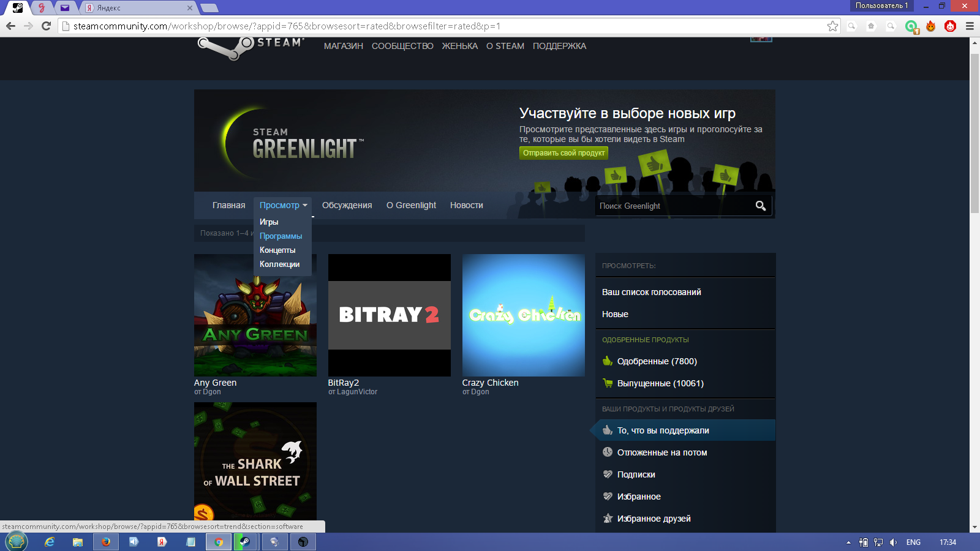This screenshot has height=551, width=980.
Task: Click the Отправить свой продукт button
Action: tap(563, 153)
